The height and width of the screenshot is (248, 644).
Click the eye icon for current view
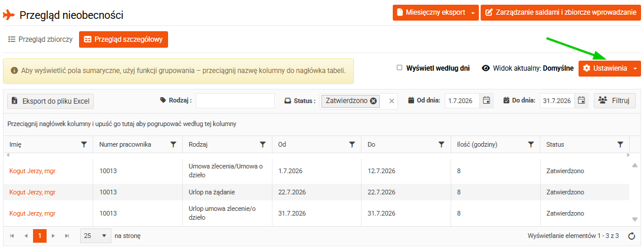[x=486, y=68]
